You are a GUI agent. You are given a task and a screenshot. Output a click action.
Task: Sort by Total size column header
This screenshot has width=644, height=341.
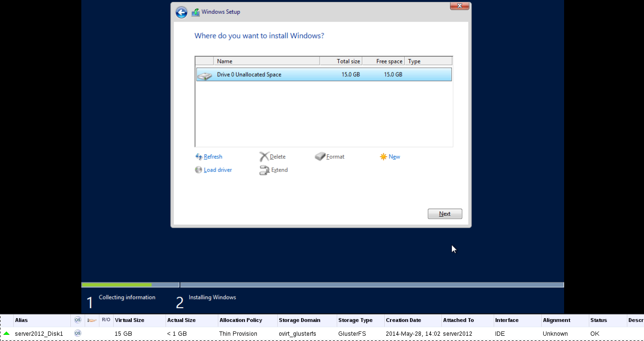[x=341, y=61]
